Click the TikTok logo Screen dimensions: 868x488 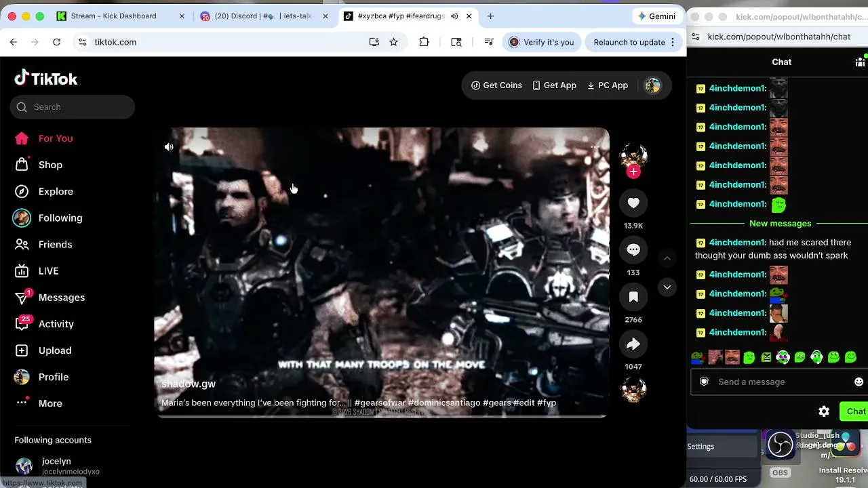46,79
